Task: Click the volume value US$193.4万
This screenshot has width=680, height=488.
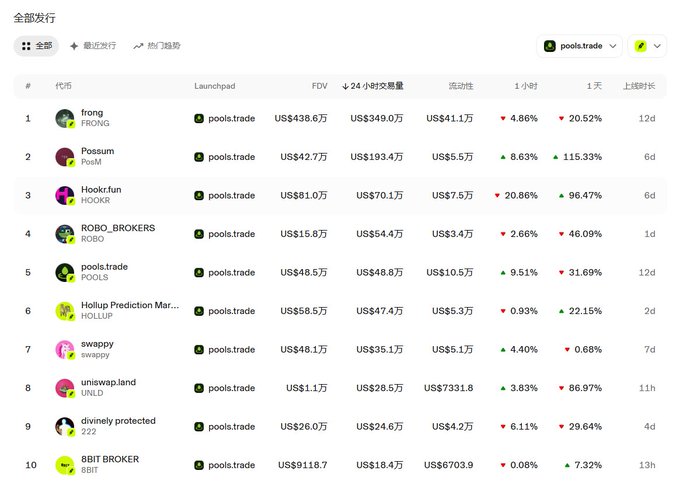Action: tap(377, 157)
